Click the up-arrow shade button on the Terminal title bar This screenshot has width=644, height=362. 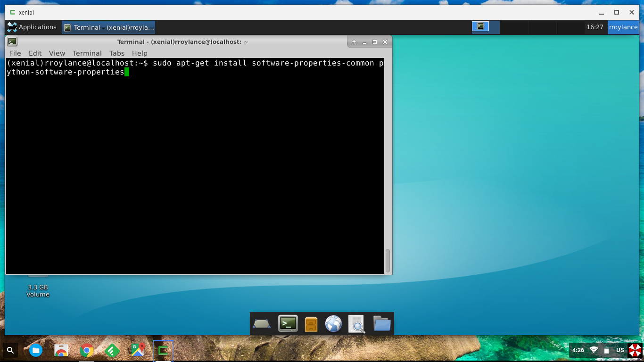(354, 42)
